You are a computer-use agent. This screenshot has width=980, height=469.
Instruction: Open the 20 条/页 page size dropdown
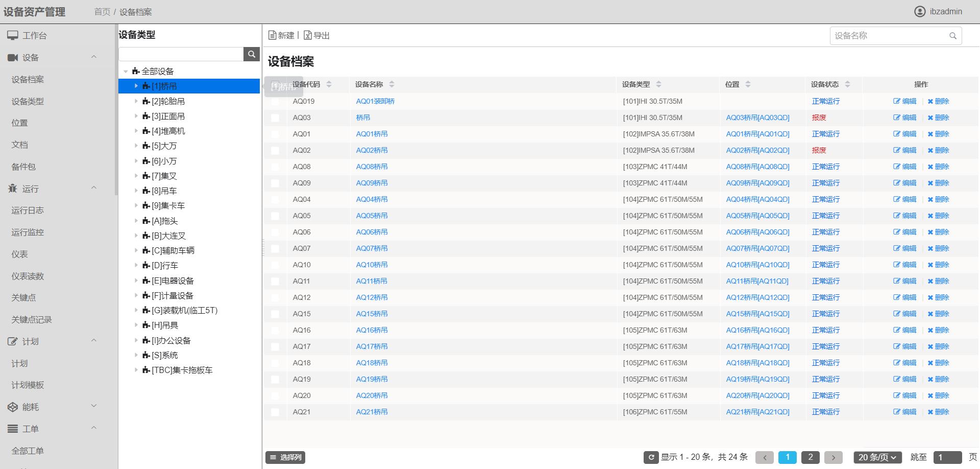tap(877, 457)
